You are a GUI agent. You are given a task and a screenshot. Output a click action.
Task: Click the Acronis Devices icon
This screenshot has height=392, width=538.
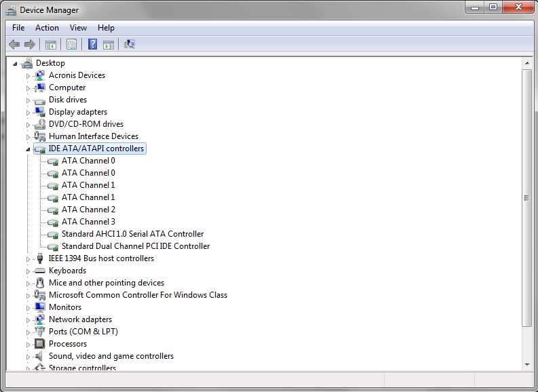[40, 75]
